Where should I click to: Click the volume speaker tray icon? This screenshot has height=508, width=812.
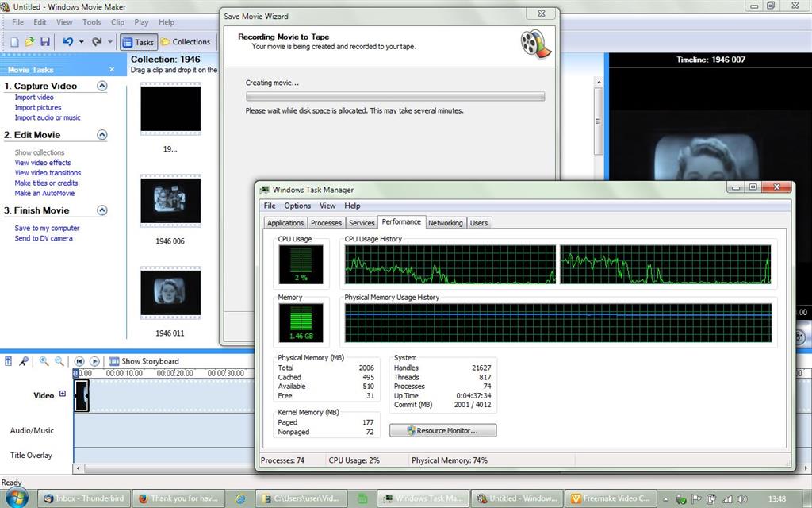pos(741,499)
